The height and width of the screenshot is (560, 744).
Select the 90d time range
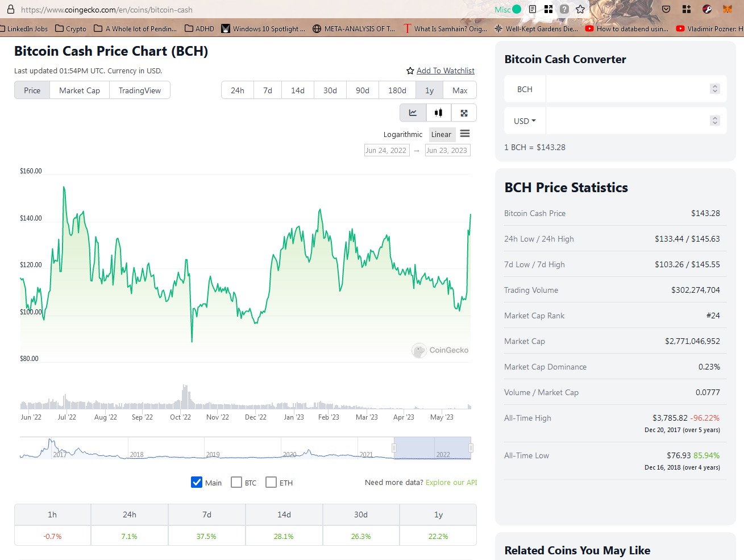363,90
